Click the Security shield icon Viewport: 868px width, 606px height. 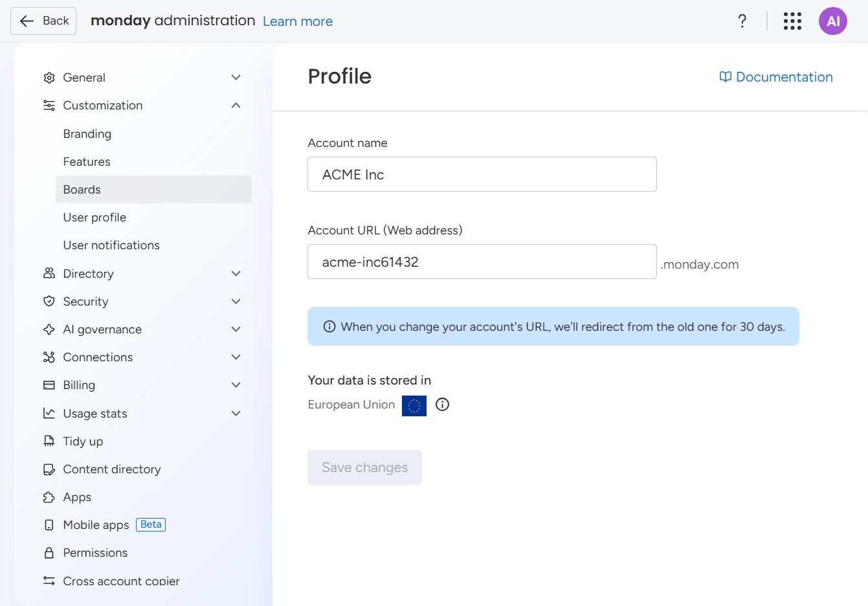click(x=49, y=301)
